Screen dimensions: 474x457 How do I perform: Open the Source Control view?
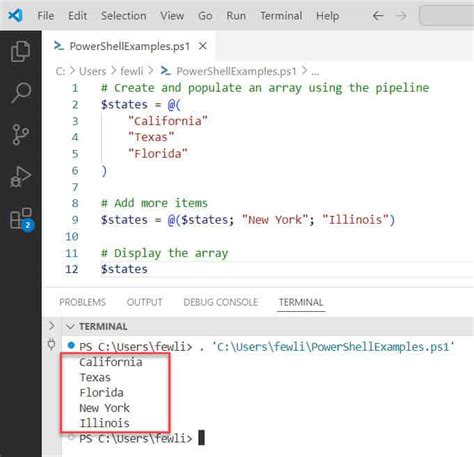21,134
